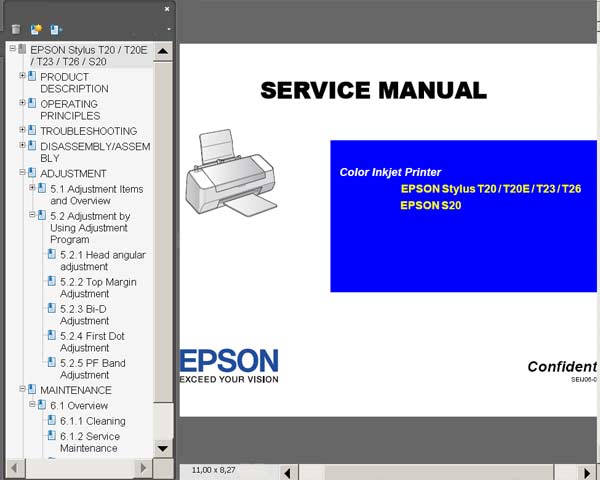Viewport: 600px width, 480px height.
Task: Click the 5.2.5 PF Band Adjustment icon
Action: point(52,362)
